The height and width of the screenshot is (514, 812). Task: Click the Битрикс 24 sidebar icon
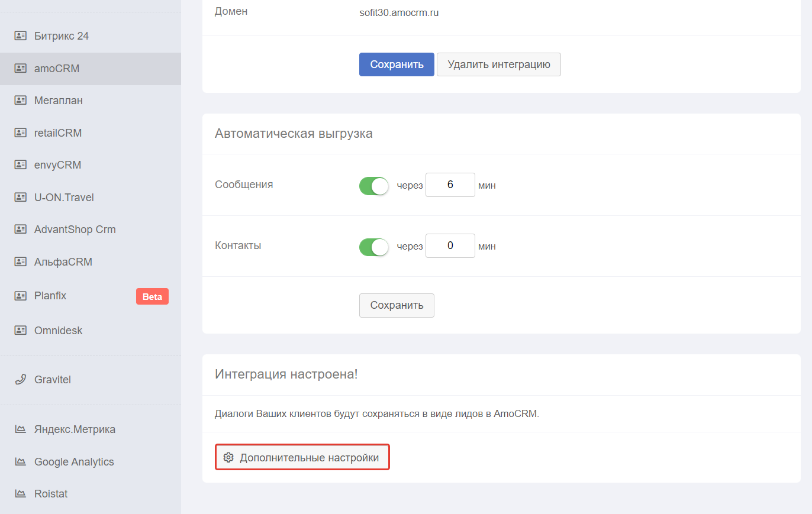[21, 36]
